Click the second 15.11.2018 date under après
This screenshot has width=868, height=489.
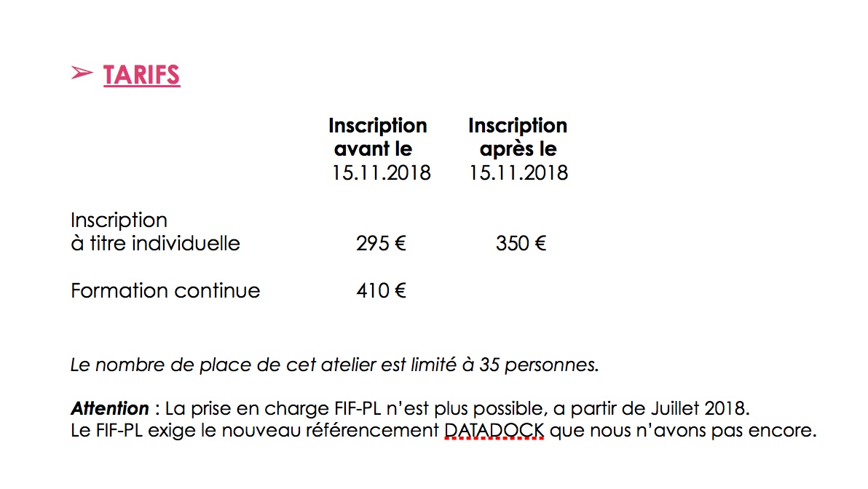pyautogui.click(x=518, y=173)
